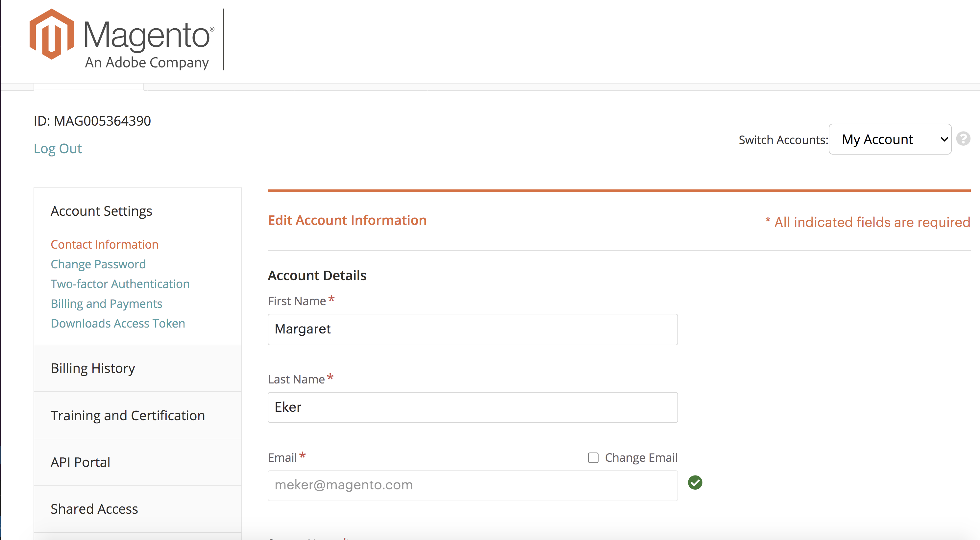The height and width of the screenshot is (540, 980).
Task: Click the help question mark icon
Action: pyautogui.click(x=963, y=139)
